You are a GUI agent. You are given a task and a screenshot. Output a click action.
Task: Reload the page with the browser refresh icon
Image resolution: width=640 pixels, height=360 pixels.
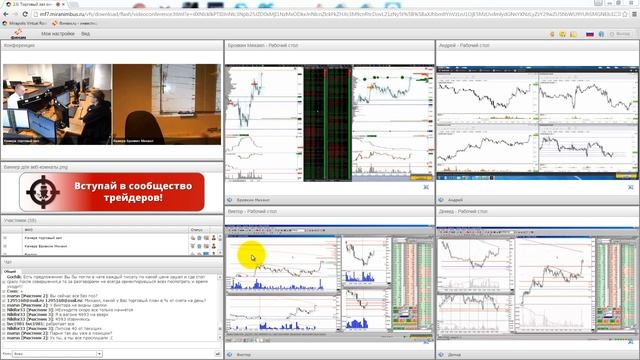[25, 14]
